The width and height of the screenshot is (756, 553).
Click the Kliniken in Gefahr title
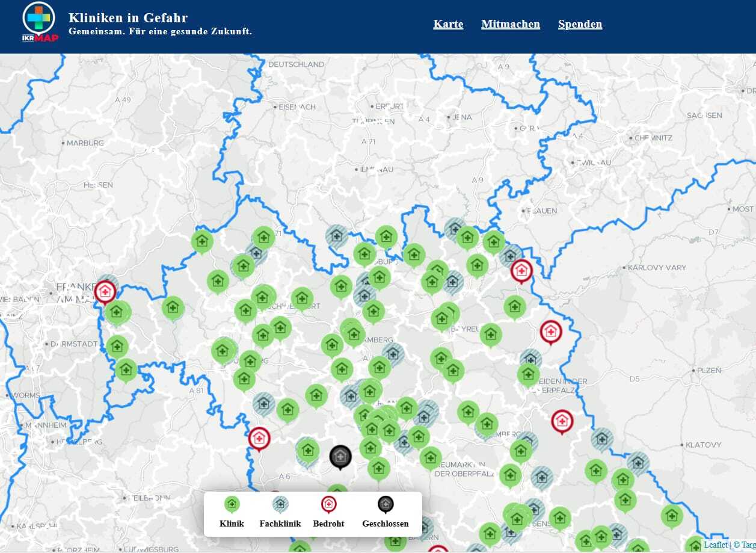(128, 17)
